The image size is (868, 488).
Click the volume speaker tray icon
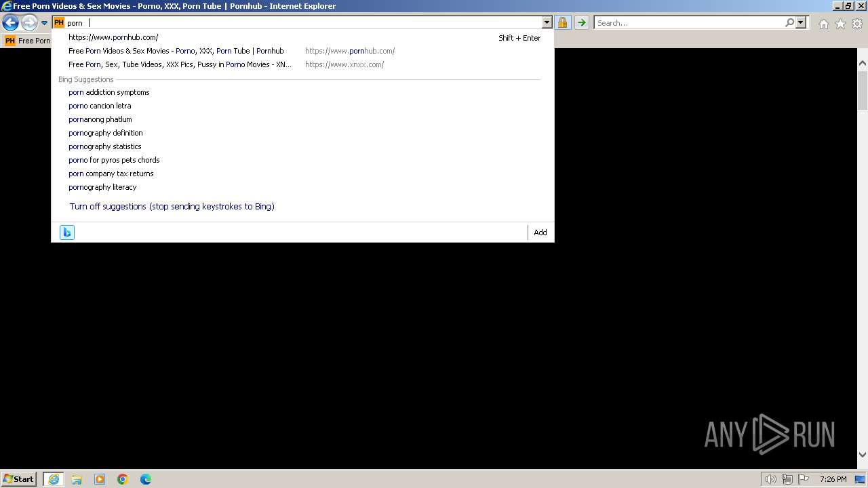pyautogui.click(x=770, y=479)
